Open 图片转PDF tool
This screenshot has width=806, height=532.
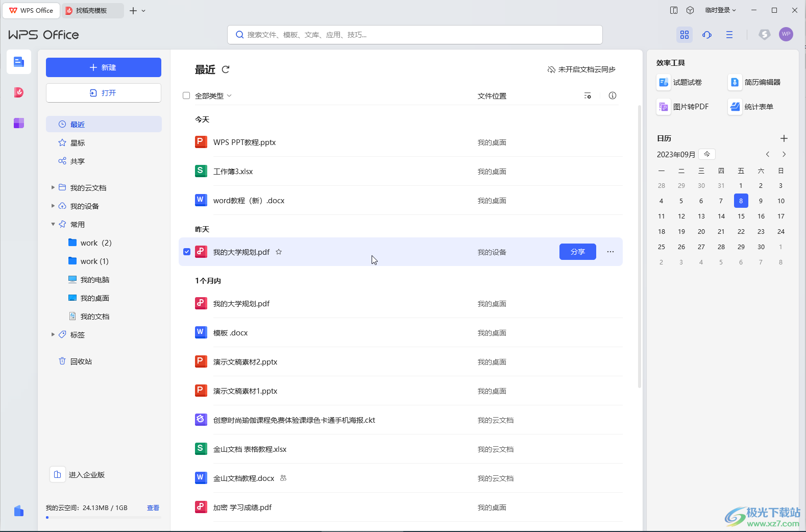[x=683, y=107]
